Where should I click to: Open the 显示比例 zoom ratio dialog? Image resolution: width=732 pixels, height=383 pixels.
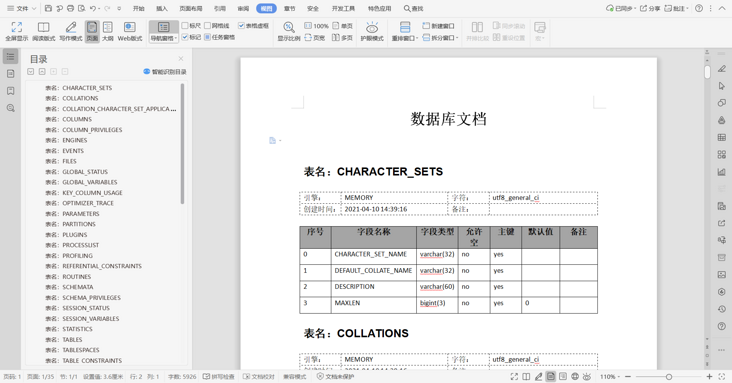pos(289,31)
